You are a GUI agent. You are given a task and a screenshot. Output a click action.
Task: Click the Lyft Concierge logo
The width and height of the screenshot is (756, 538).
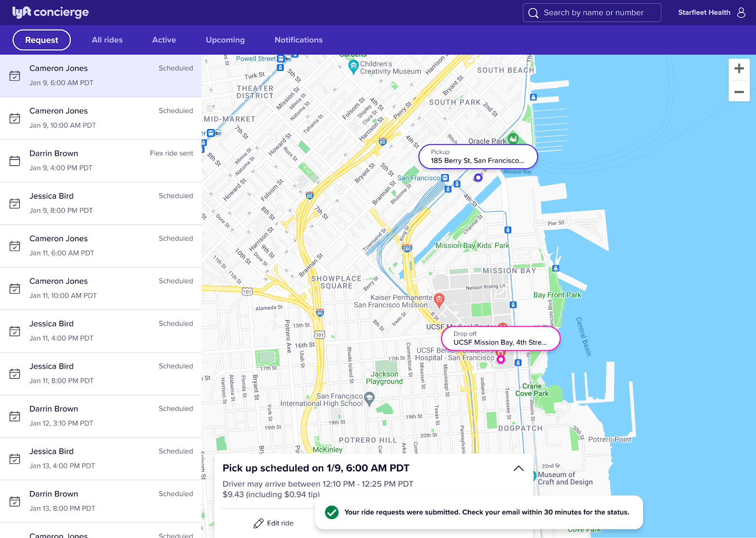point(51,12)
